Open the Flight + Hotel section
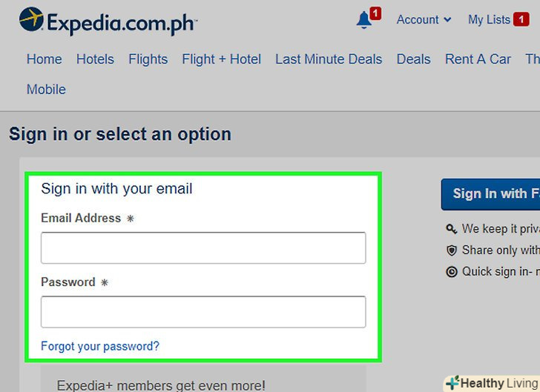Viewport: 540px width, 392px height. point(221,59)
